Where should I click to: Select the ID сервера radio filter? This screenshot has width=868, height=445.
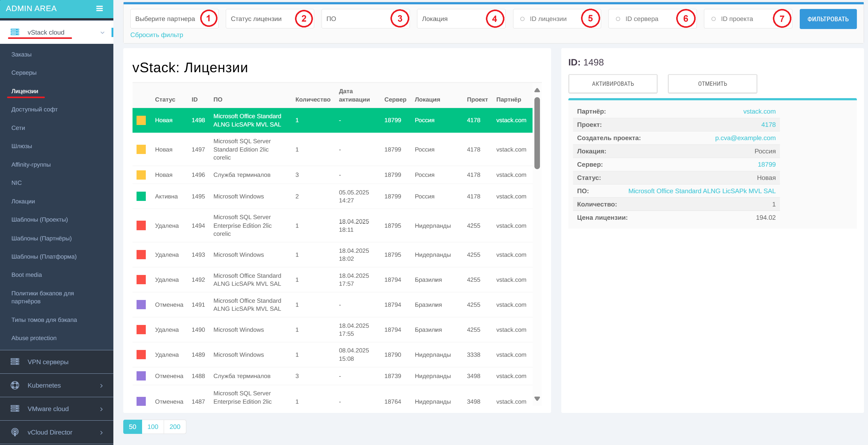618,19
